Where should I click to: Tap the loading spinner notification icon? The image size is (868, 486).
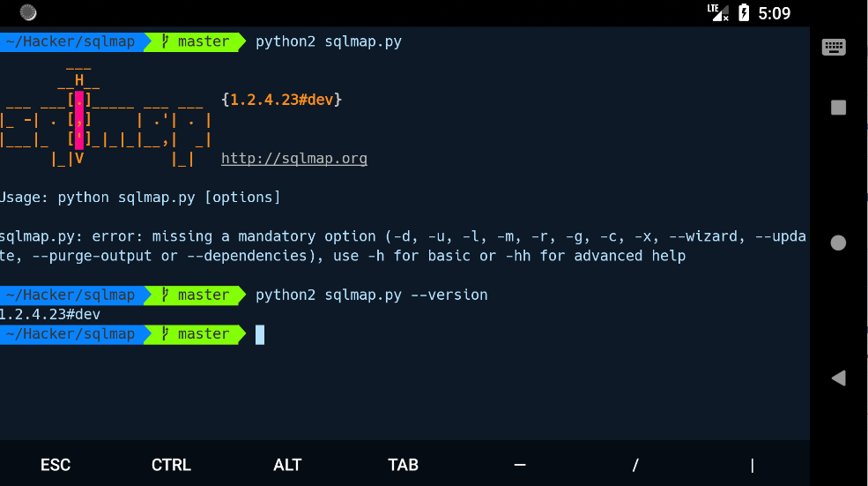click(x=28, y=12)
